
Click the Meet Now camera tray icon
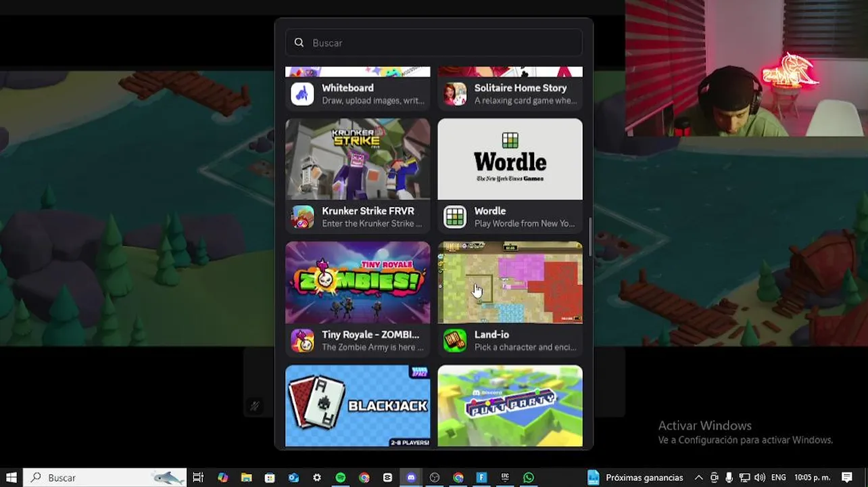[714, 478]
